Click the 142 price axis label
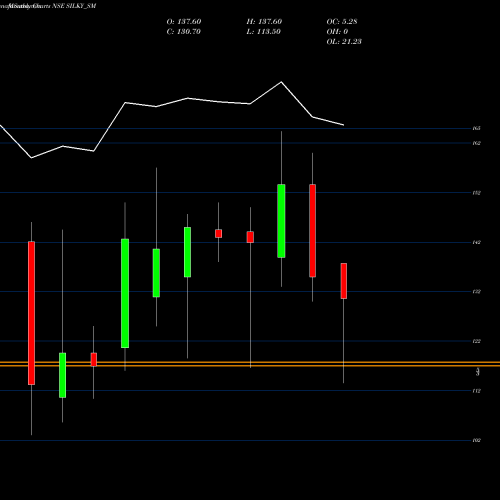 477,242
